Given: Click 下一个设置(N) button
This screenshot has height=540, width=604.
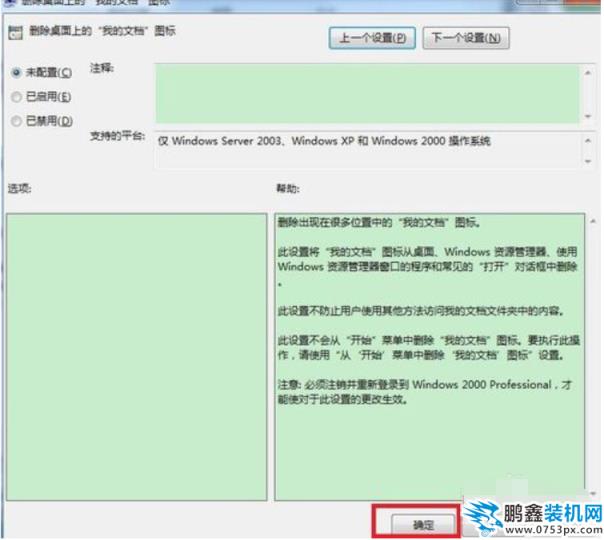Looking at the screenshot, I should point(466,38).
